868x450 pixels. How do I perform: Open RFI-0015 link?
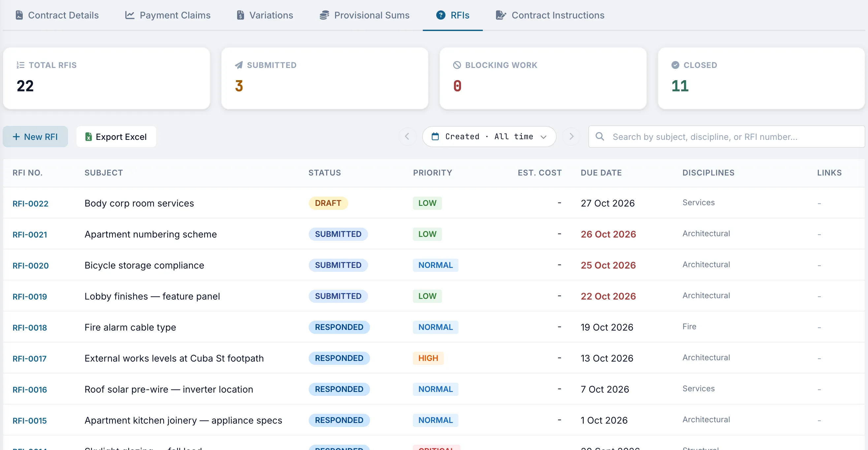point(30,420)
